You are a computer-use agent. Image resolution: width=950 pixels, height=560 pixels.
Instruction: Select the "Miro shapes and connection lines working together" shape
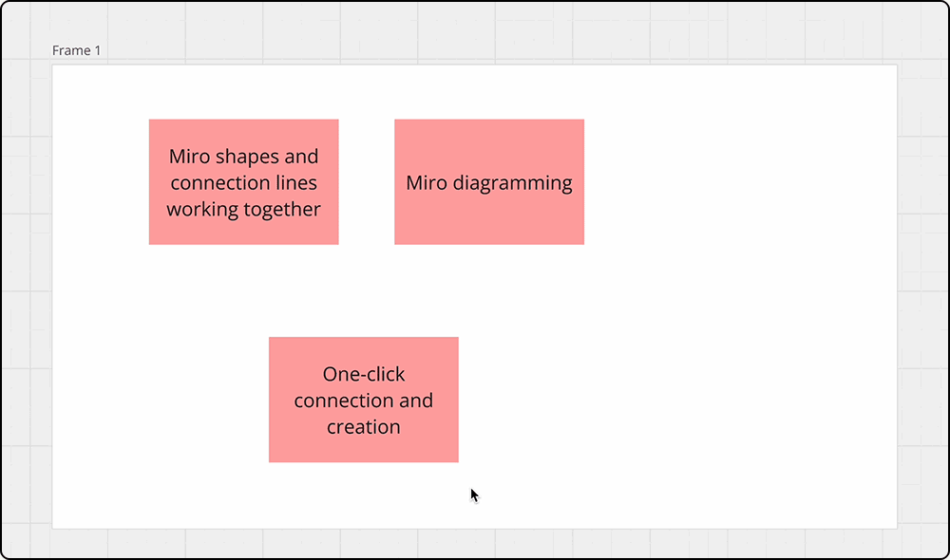tap(243, 182)
